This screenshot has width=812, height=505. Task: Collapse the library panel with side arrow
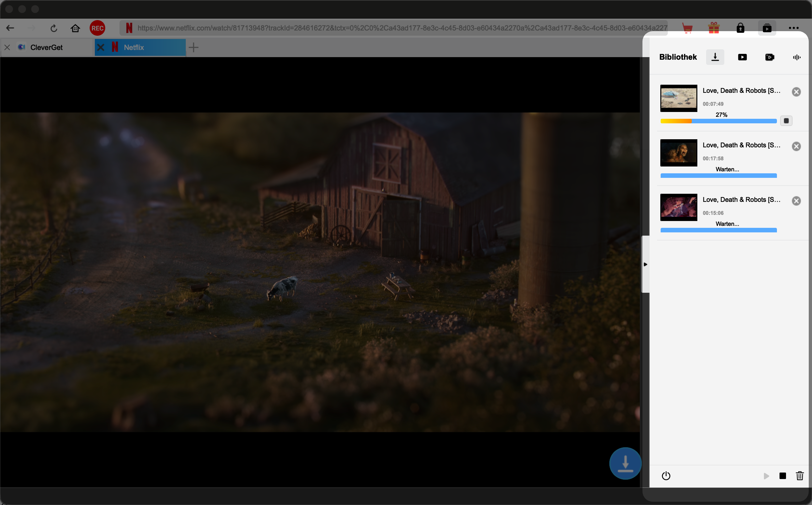click(x=645, y=264)
